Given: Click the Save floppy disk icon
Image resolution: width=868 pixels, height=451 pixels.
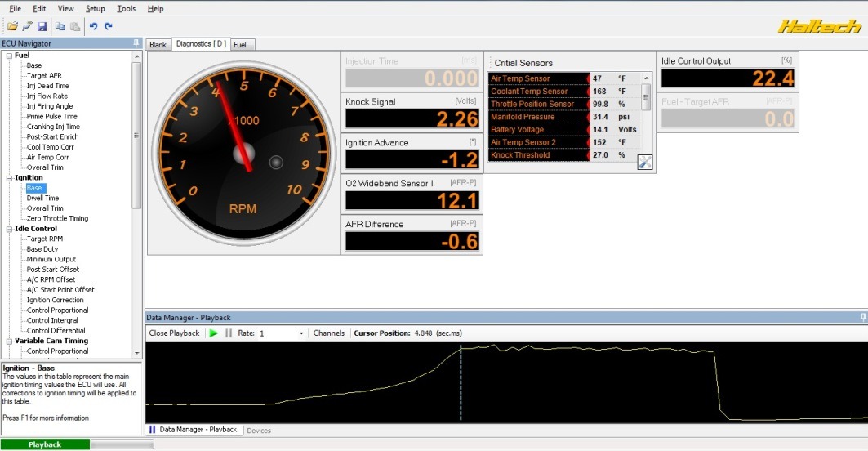Looking at the screenshot, I should coord(42,26).
